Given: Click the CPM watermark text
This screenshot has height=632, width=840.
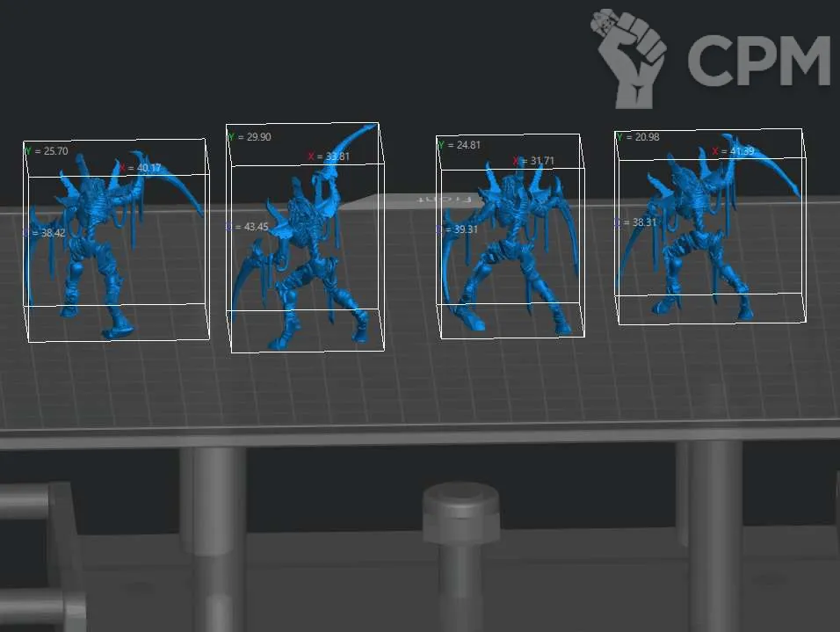Looking at the screenshot, I should pyautogui.click(x=757, y=60).
